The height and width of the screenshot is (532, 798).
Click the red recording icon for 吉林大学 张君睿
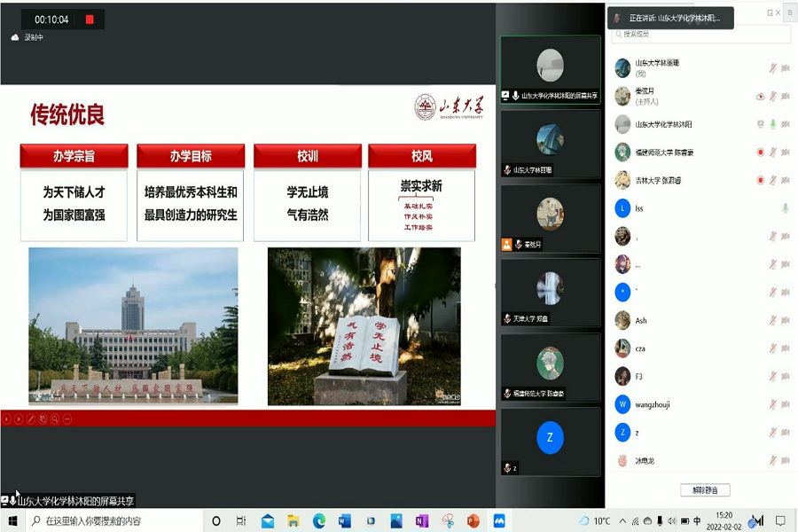761,180
